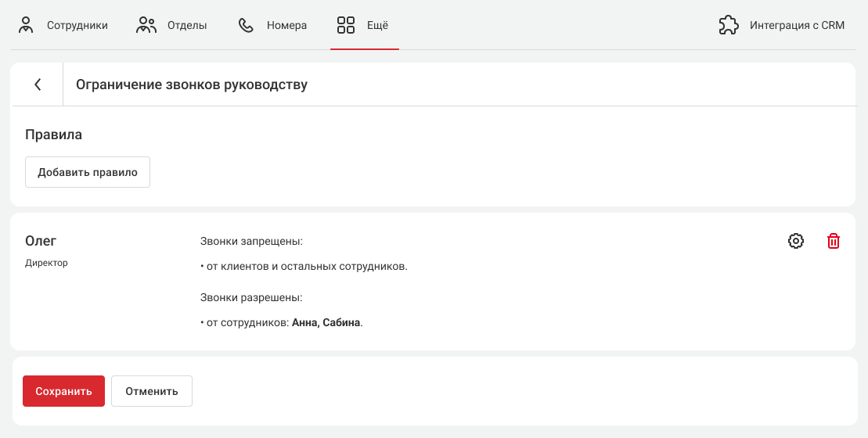The height and width of the screenshot is (438, 868).
Task: Go back using the left chevron arrow
Action: tap(38, 84)
